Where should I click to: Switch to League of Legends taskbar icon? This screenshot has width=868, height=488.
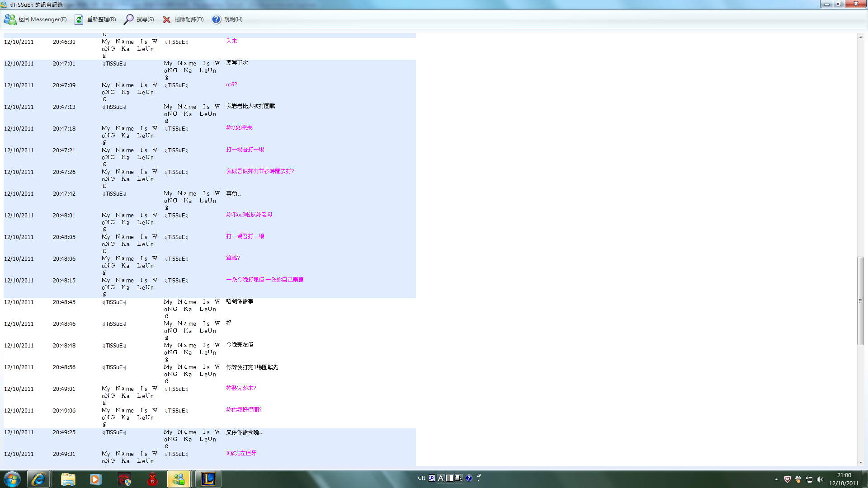coord(208,479)
